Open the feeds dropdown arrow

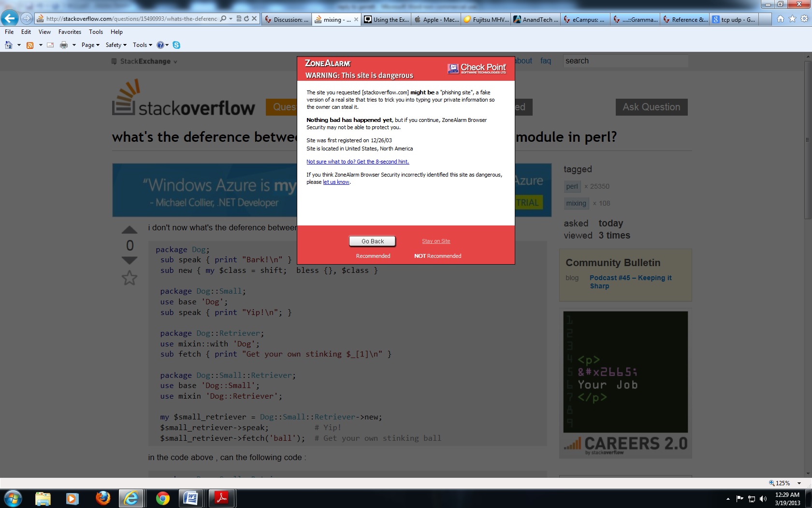coord(41,45)
